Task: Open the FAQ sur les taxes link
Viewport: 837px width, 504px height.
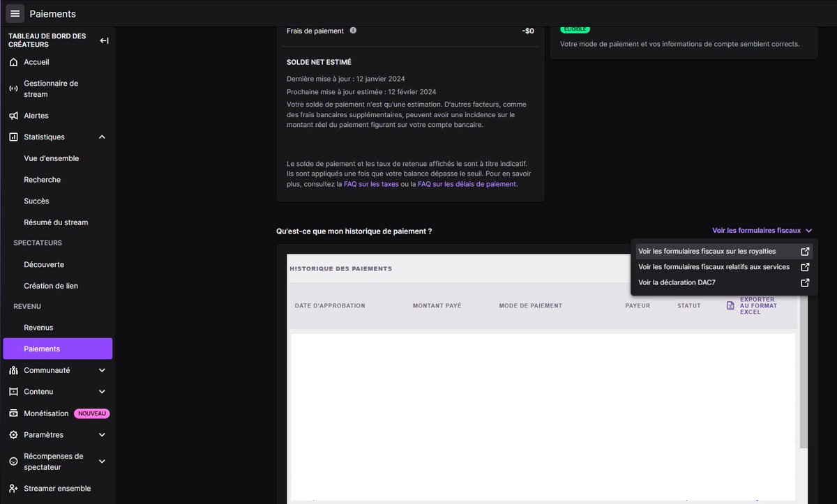Action: (371, 185)
